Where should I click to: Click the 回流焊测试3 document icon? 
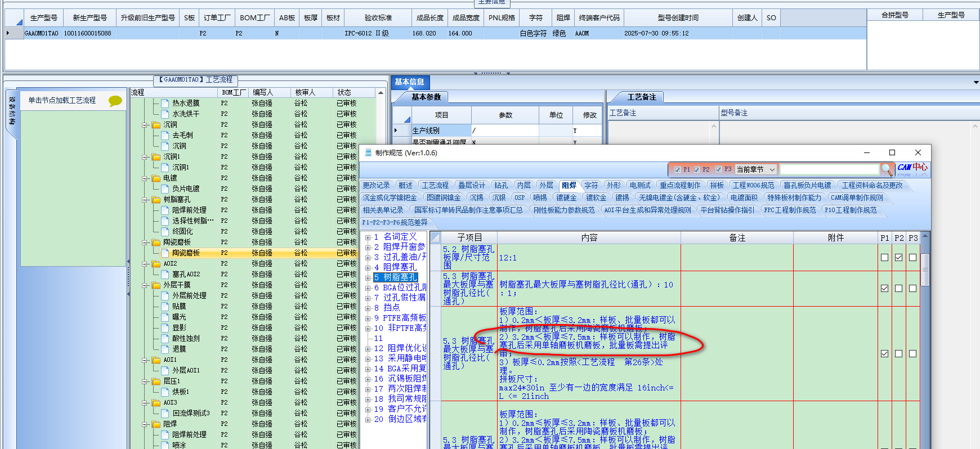165,413
